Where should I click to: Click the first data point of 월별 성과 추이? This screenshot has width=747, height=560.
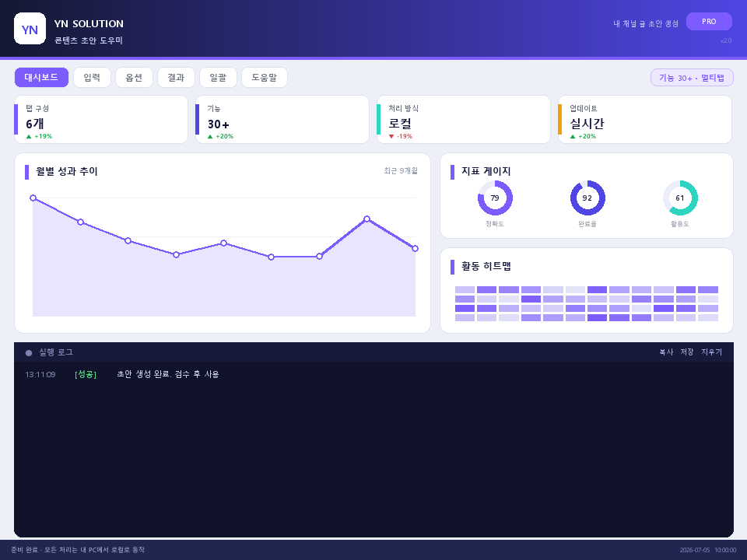click(x=33, y=198)
